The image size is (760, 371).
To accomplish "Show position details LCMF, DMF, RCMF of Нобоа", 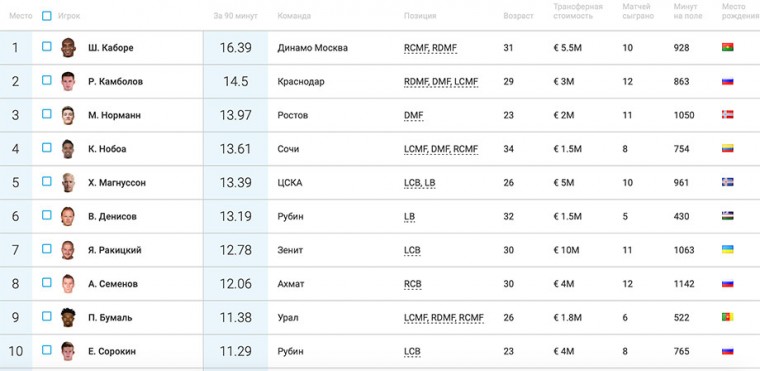I will point(441,149).
